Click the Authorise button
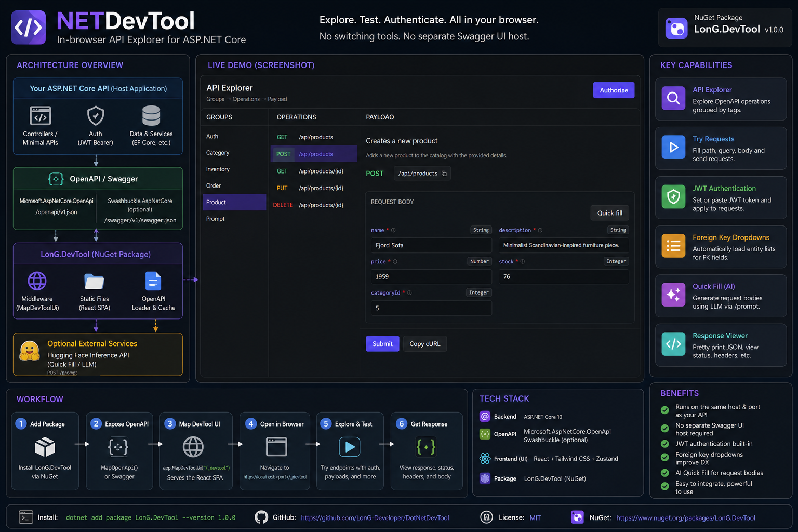The image size is (798, 532). tap(614, 90)
